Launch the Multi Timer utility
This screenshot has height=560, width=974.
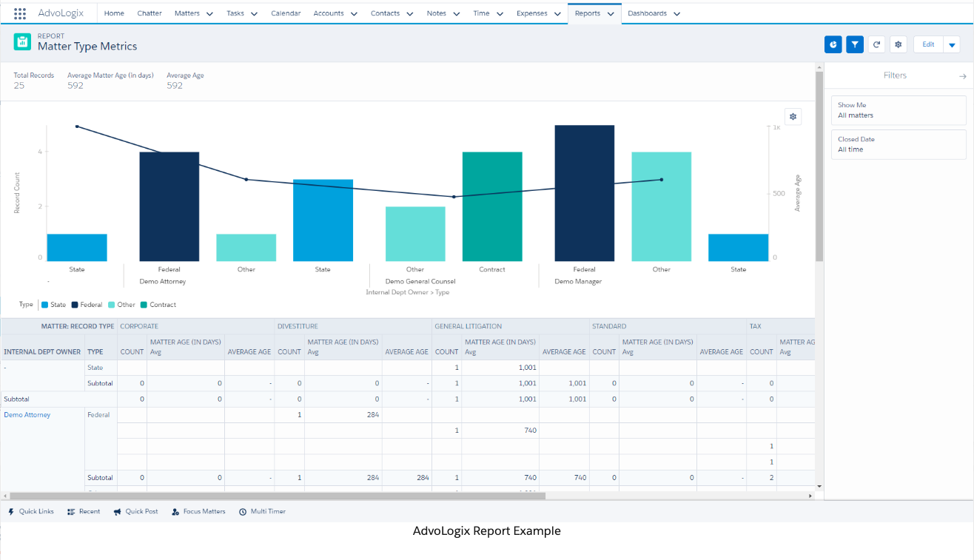(x=263, y=511)
